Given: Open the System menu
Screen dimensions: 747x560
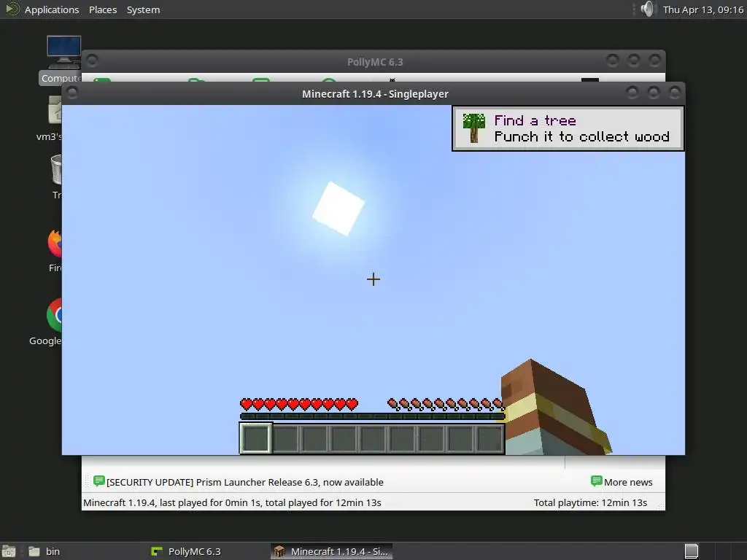Looking at the screenshot, I should pos(143,9).
